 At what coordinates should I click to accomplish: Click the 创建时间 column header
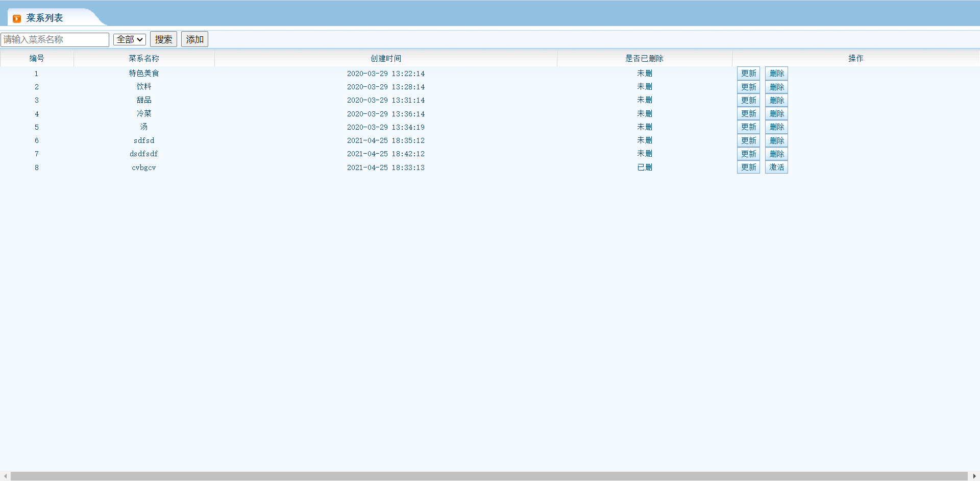coord(386,58)
